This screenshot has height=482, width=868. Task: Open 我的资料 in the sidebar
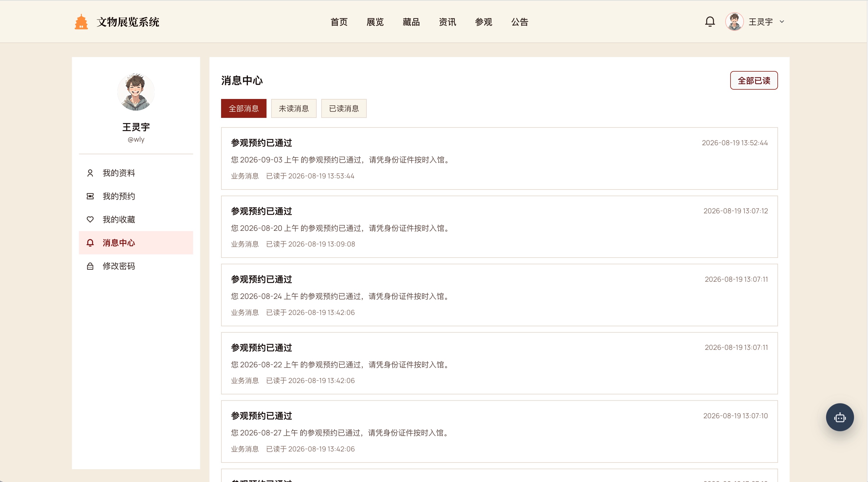(x=136, y=173)
